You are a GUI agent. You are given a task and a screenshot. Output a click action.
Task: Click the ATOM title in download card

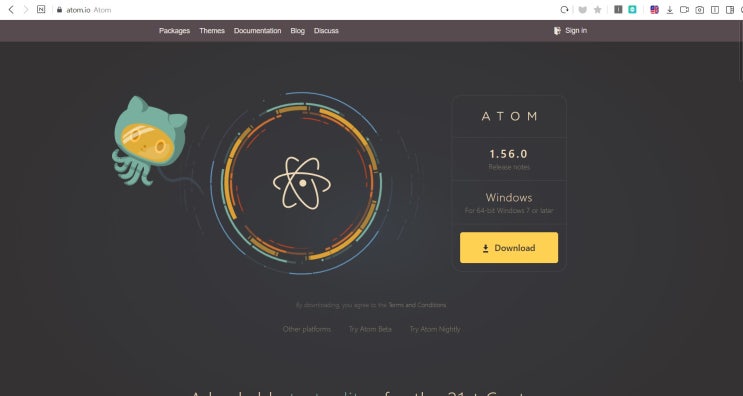pos(509,116)
